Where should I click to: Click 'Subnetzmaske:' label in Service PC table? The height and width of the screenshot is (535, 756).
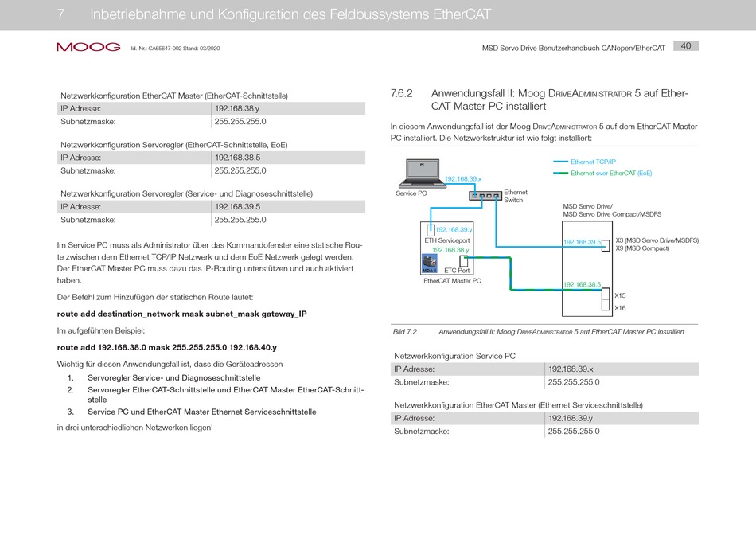[x=422, y=382]
